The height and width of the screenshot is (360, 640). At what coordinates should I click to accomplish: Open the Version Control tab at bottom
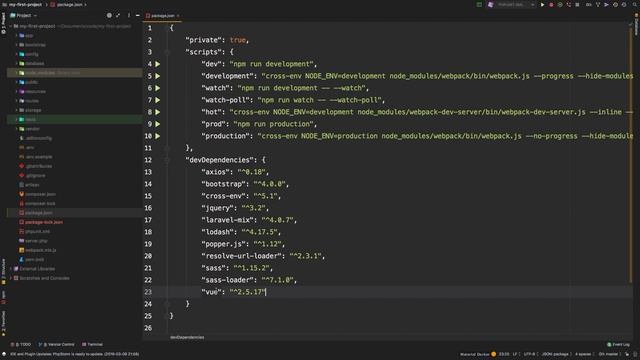tap(56, 344)
